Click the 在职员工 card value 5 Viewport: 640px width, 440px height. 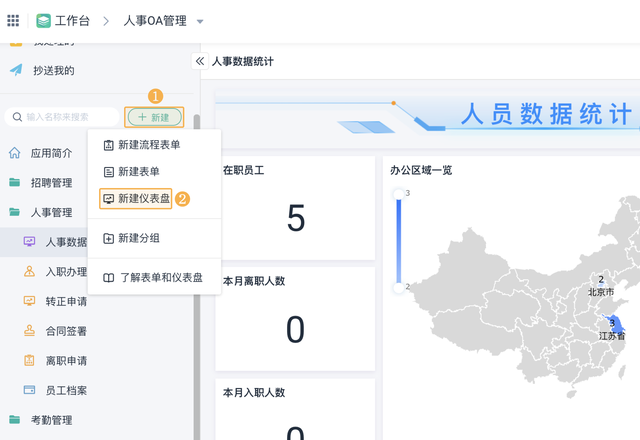coord(296,218)
